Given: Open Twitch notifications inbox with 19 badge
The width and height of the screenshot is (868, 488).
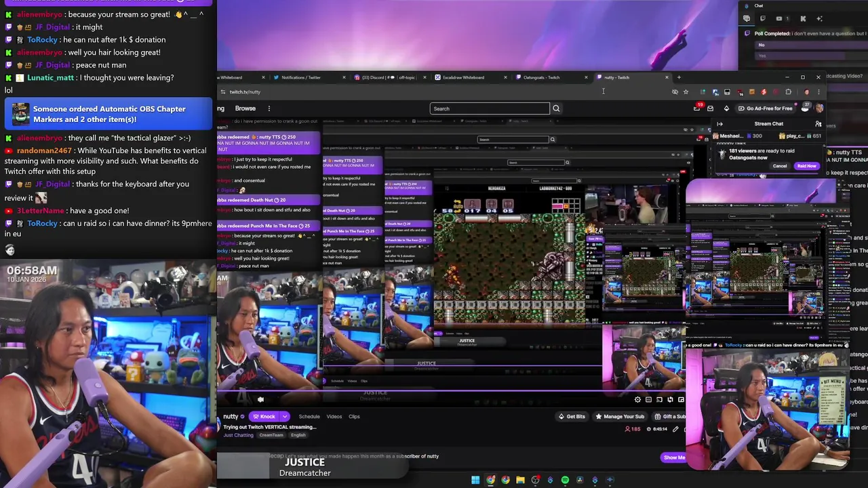Looking at the screenshot, I should pyautogui.click(x=697, y=108).
